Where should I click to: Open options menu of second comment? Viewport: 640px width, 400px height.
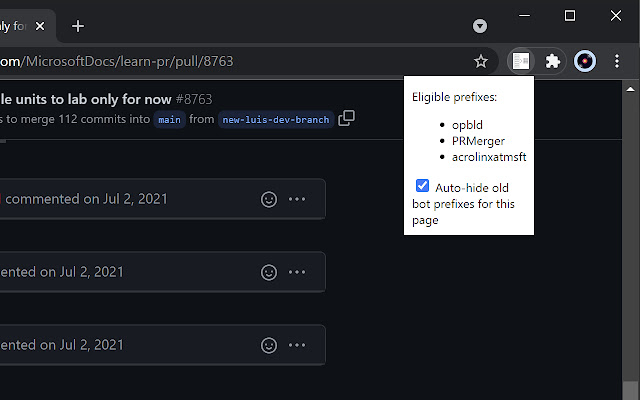coord(297,272)
